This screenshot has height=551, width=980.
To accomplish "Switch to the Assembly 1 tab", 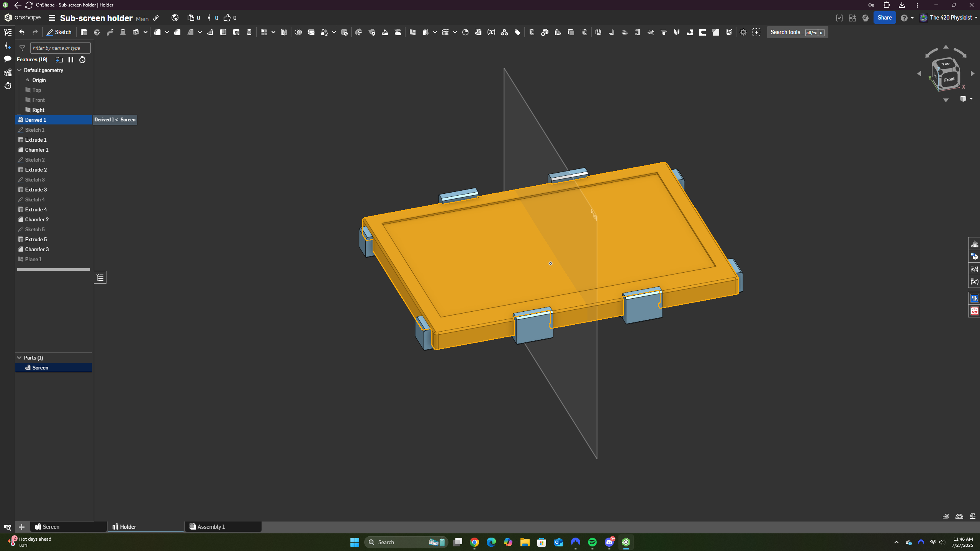I will pos(223,527).
